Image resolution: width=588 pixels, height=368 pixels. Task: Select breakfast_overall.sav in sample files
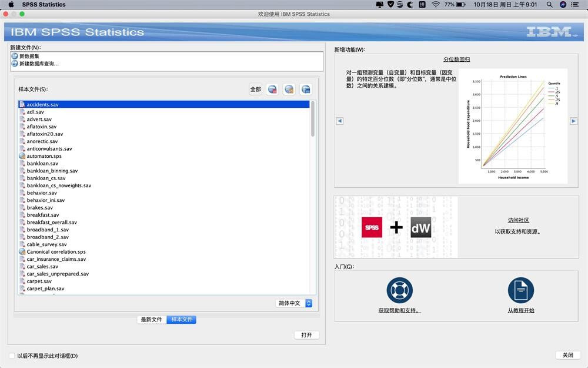(164, 223)
